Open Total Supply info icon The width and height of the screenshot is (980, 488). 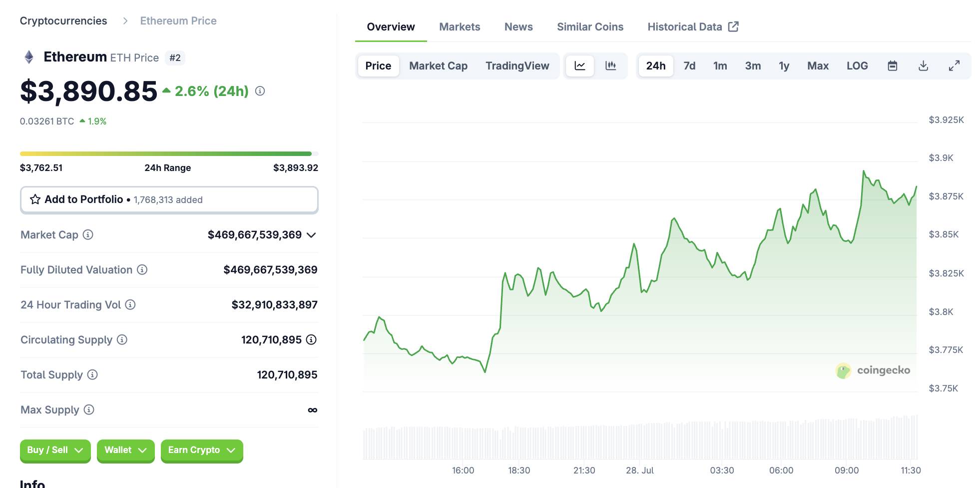tap(92, 374)
